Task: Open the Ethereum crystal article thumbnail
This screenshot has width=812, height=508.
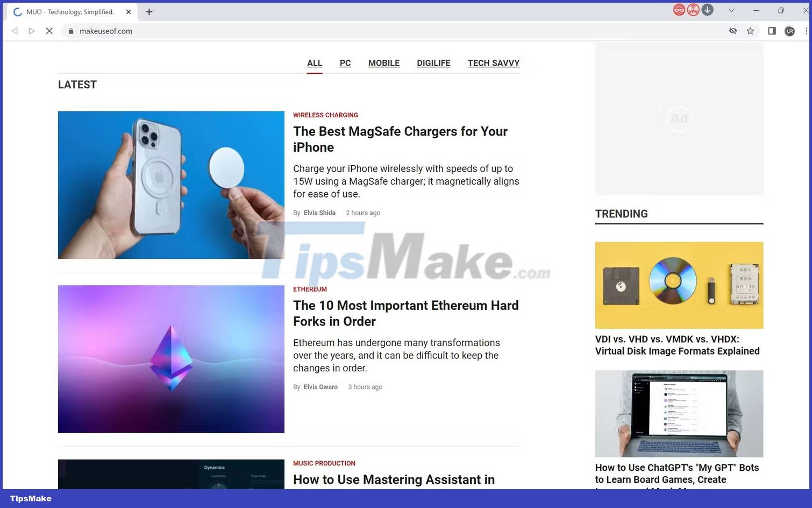Action: click(x=171, y=359)
